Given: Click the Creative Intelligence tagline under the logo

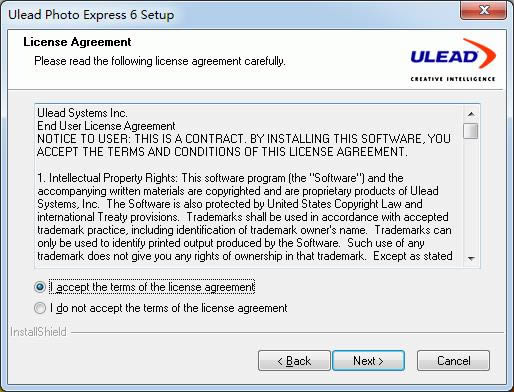Looking at the screenshot, I should [x=453, y=79].
